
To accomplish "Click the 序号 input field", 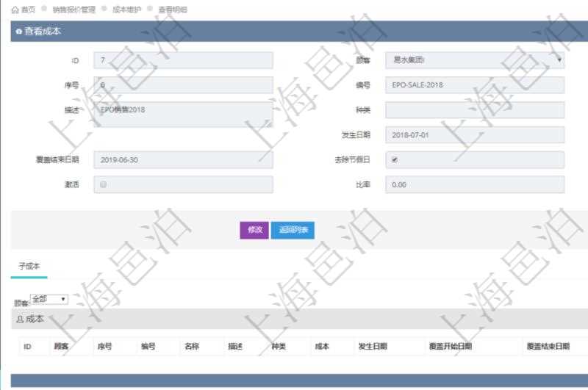I will (x=183, y=85).
